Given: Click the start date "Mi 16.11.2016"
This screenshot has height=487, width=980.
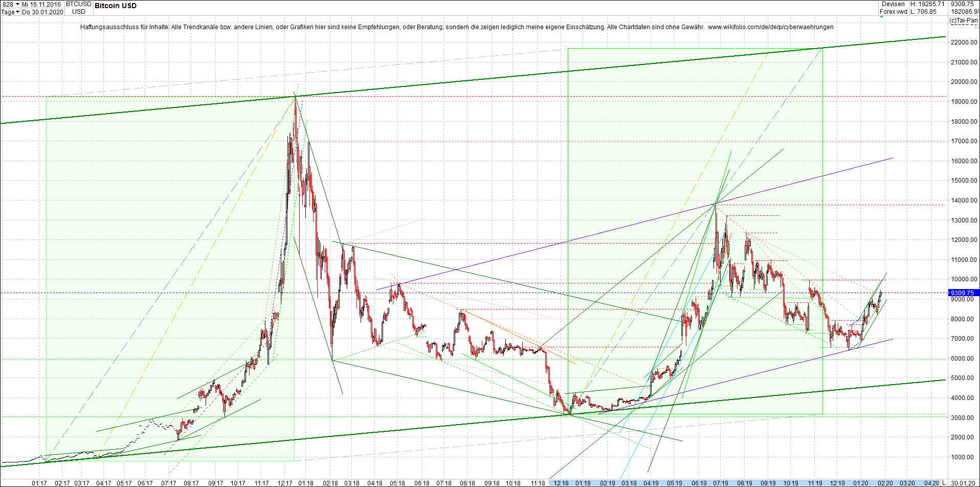Looking at the screenshot, I should 41,4.
